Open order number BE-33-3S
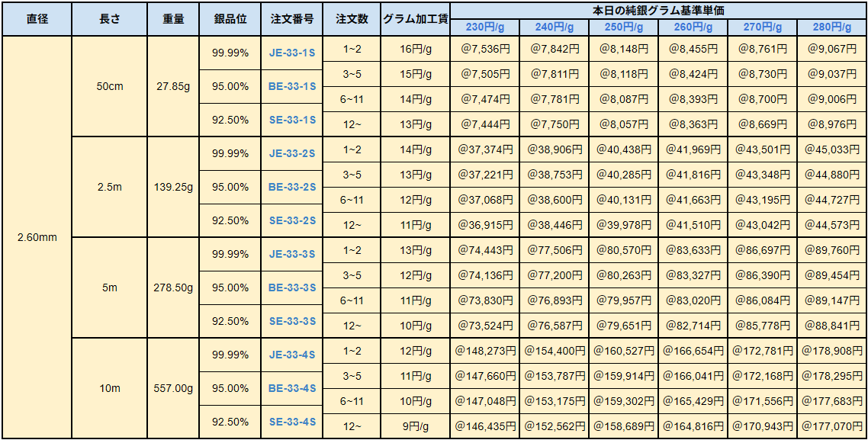Viewport: 868px width, 440px height. (292, 287)
